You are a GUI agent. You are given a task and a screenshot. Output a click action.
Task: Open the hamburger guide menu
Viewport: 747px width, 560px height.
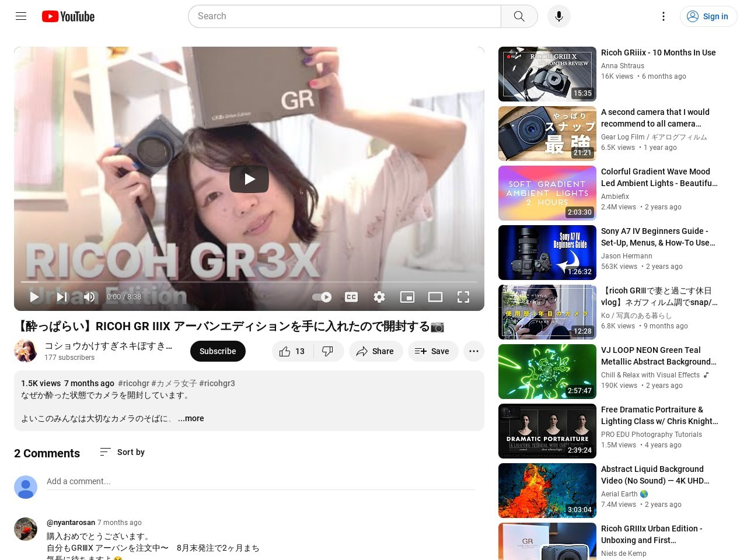click(x=21, y=16)
